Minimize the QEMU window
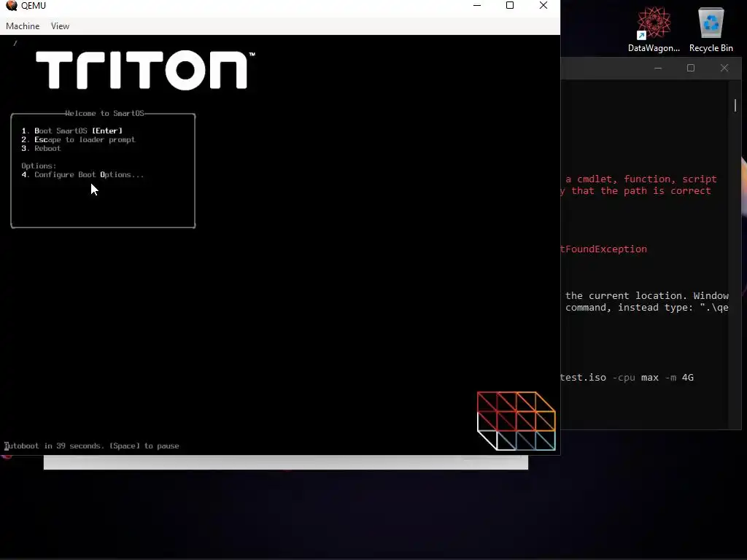747x560 pixels. click(x=477, y=6)
